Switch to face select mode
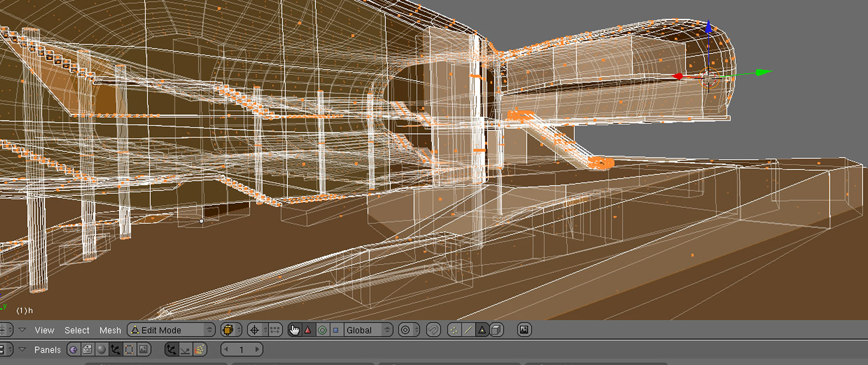The image size is (868, 365). 482,330
